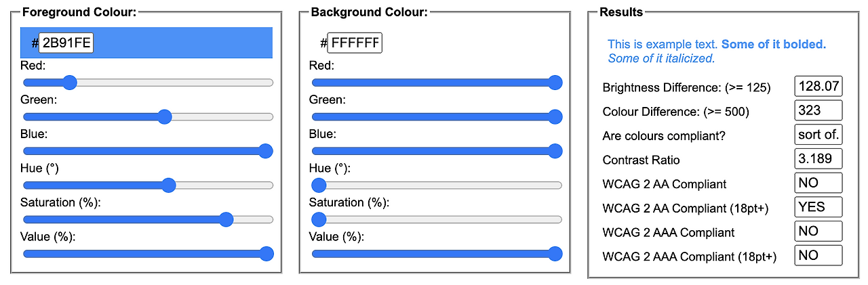Click the background Value slider handle

(555, 254)
